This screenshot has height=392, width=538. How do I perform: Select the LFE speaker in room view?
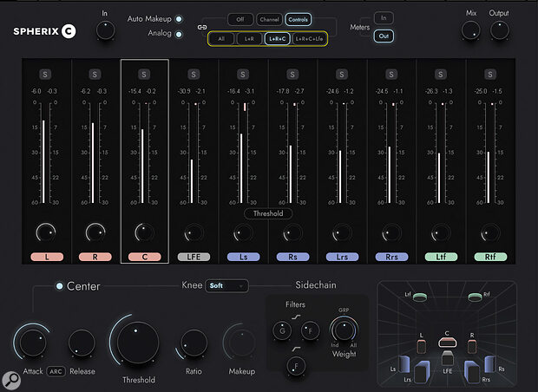click(x=448, y=358)
